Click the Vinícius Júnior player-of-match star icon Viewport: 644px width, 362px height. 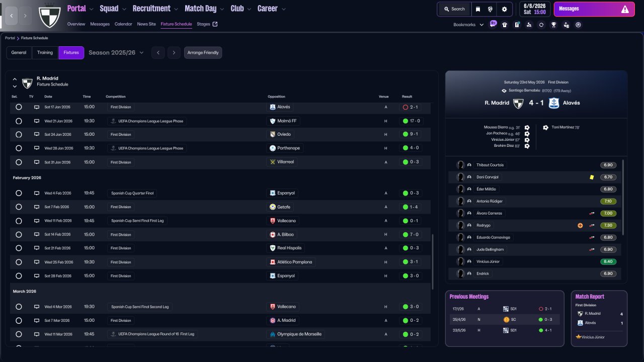pos(579,337)
